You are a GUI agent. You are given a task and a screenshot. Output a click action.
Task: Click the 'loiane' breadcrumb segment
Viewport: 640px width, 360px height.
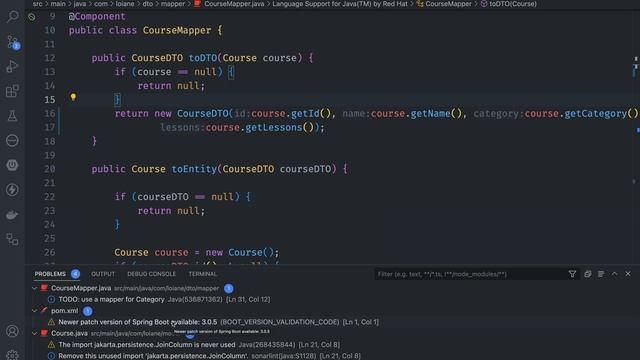click(125, 4)
